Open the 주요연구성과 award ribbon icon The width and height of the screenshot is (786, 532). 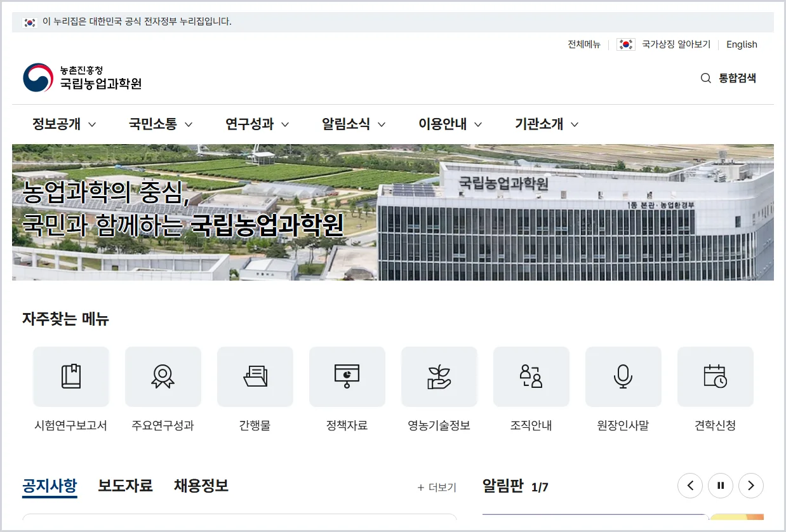(163, 376)
